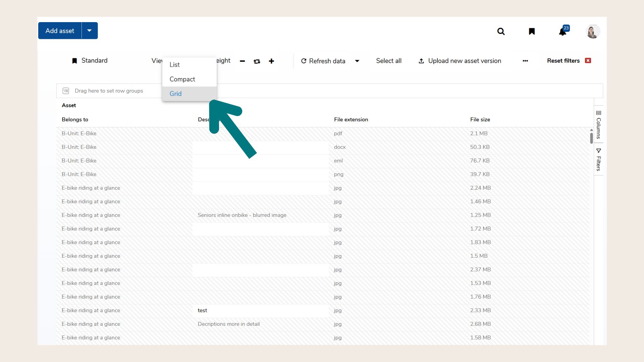Open the Standard bookmark view selector
This screenshot has width=644, height=362.
coord(90,61)
